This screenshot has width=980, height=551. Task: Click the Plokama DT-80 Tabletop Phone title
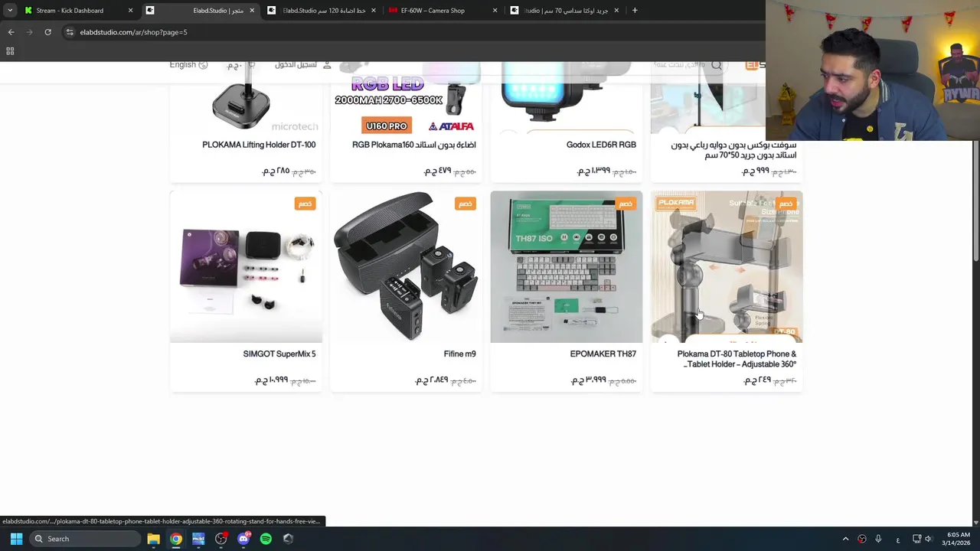[737, 359]
